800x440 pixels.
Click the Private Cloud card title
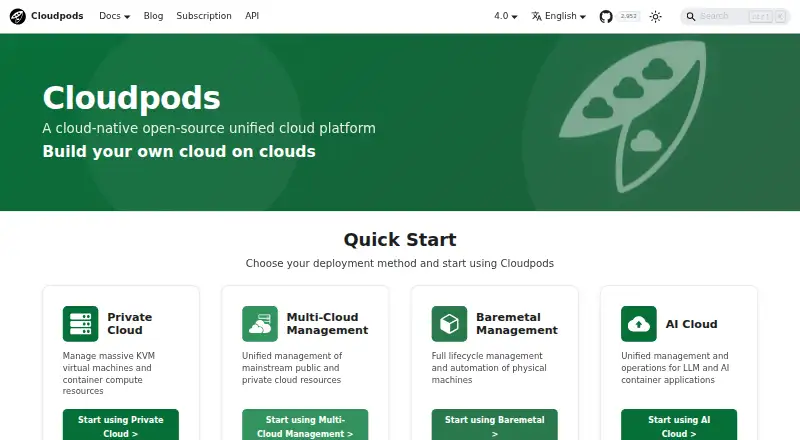click(130, 324)
